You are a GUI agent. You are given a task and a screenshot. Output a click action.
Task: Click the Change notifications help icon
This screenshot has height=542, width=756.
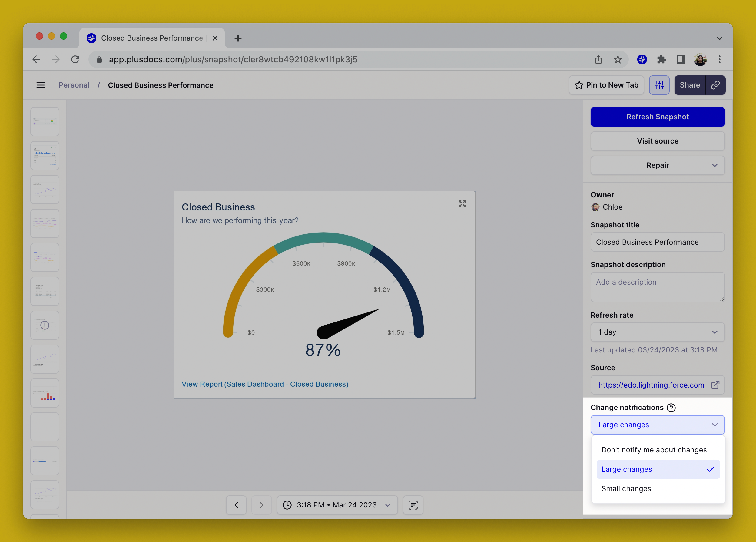pos(671,408)
